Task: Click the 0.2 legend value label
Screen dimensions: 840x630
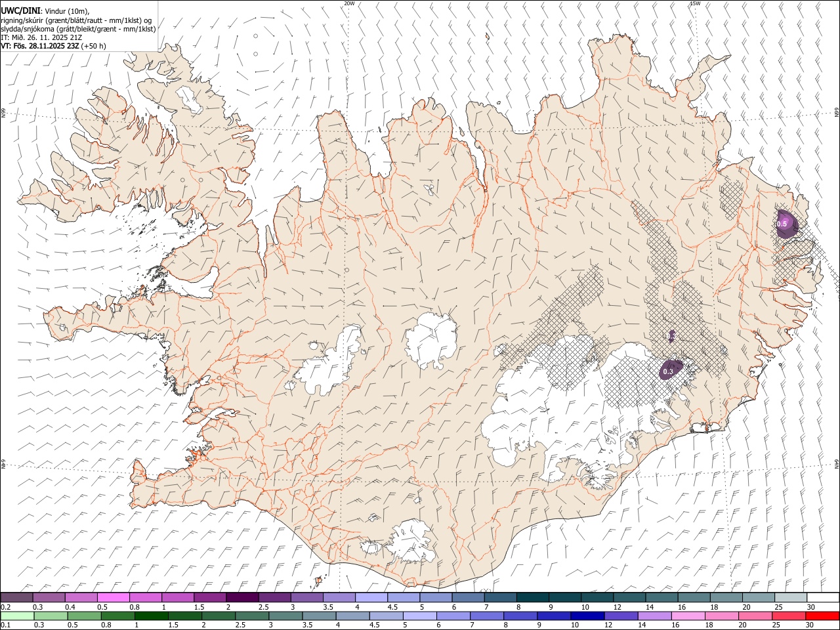Action: click(5, 607)
